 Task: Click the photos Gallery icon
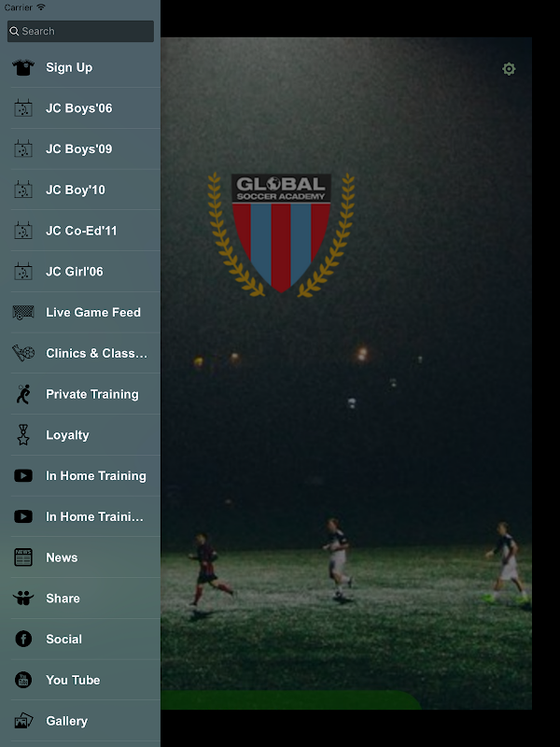pyautogui.click(x=22, y=721)
